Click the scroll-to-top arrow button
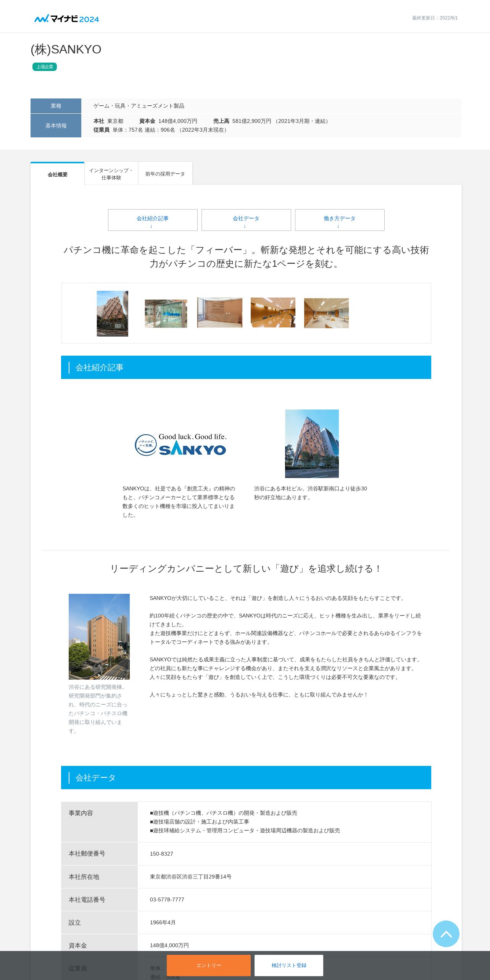This screenshot has width=490, height=980. (446, 933)
